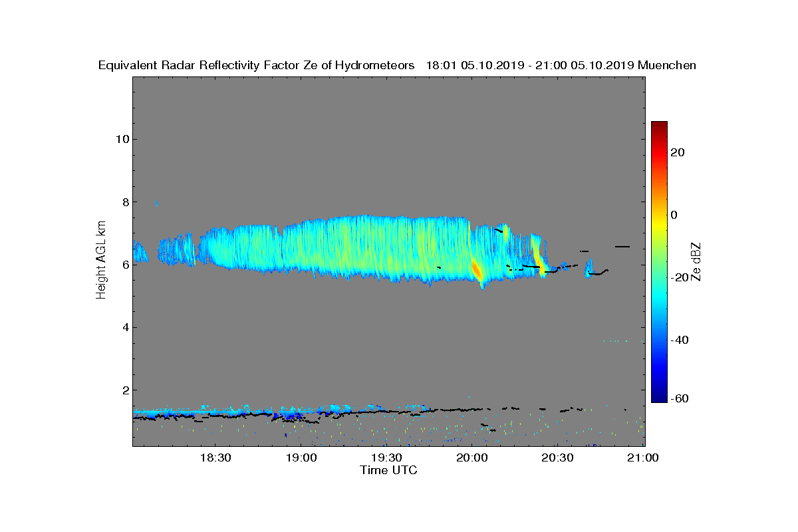The height and width of the screenshot is (532, 798).
Task: Click the black cloud-base line near 21:00 at 6.5 km
Action: coord(622,247)
